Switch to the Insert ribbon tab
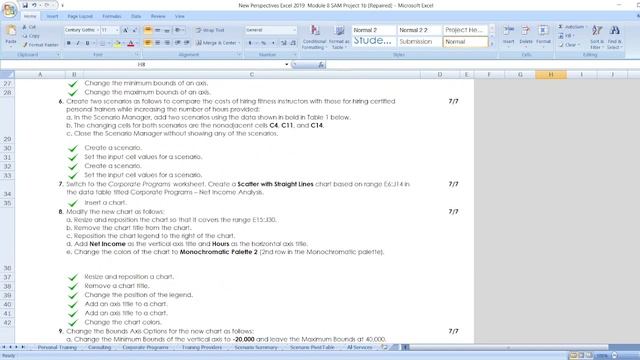This screenshot has height=360, width=640. click(52, 16)
